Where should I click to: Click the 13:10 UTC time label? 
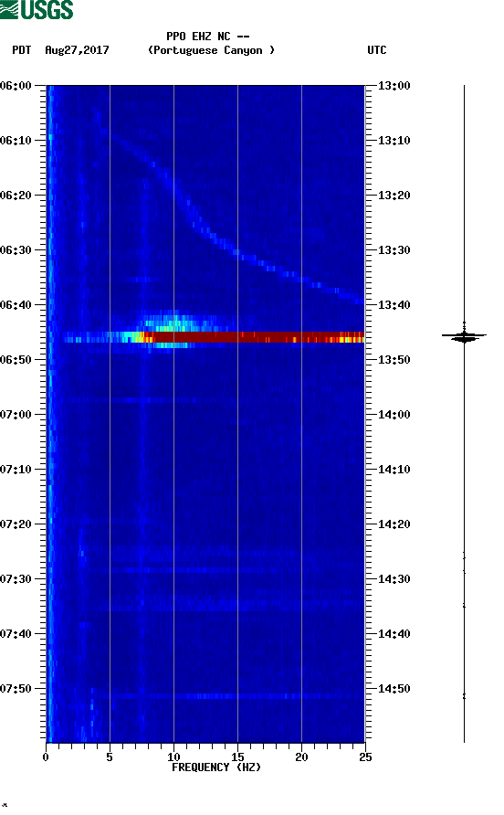click(x=394, y=141)
